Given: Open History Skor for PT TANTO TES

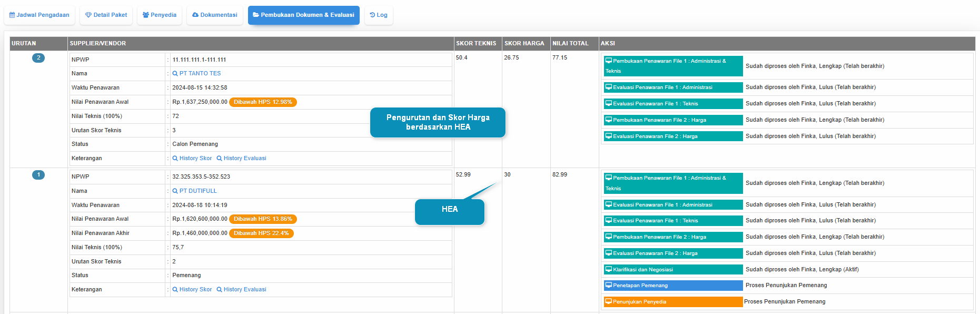Looking at the screenshot, I should click(192, 159).
